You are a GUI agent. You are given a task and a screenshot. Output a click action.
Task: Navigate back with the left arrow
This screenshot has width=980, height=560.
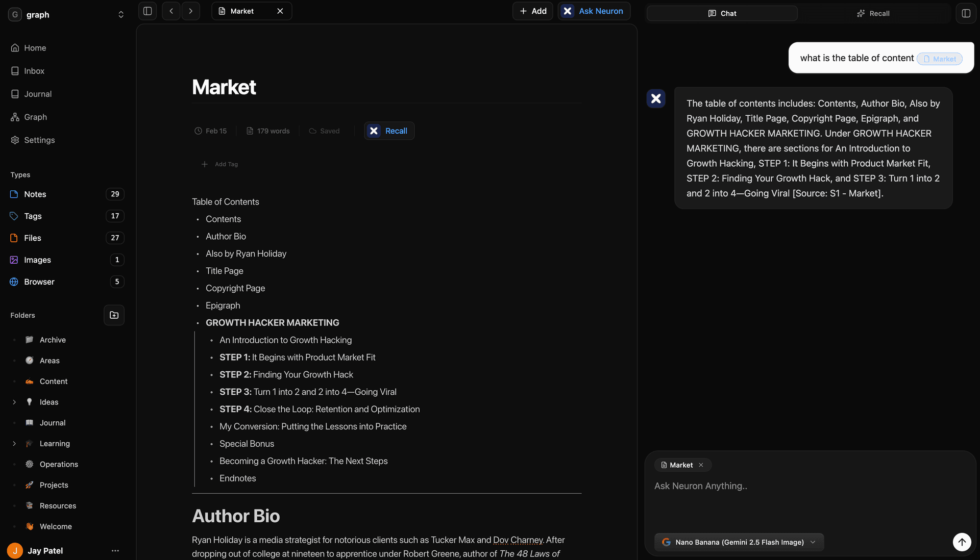coord(171,11)
